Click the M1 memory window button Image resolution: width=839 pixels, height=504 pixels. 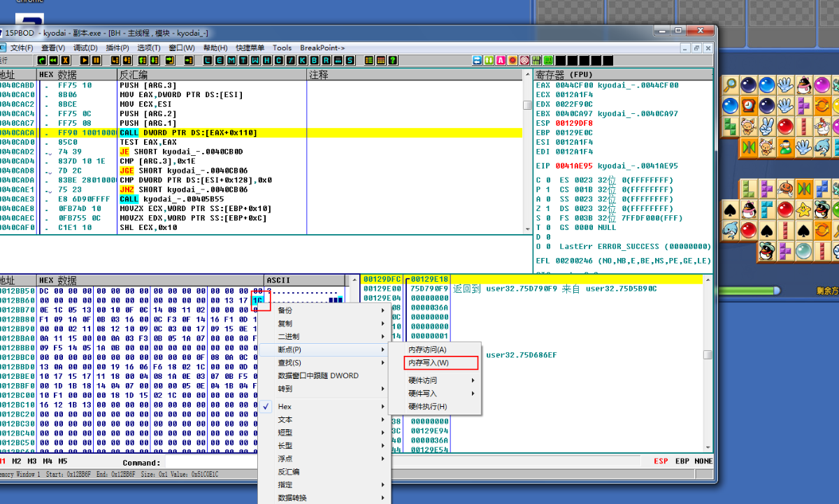pyautogui.click(x=2, y=461)
